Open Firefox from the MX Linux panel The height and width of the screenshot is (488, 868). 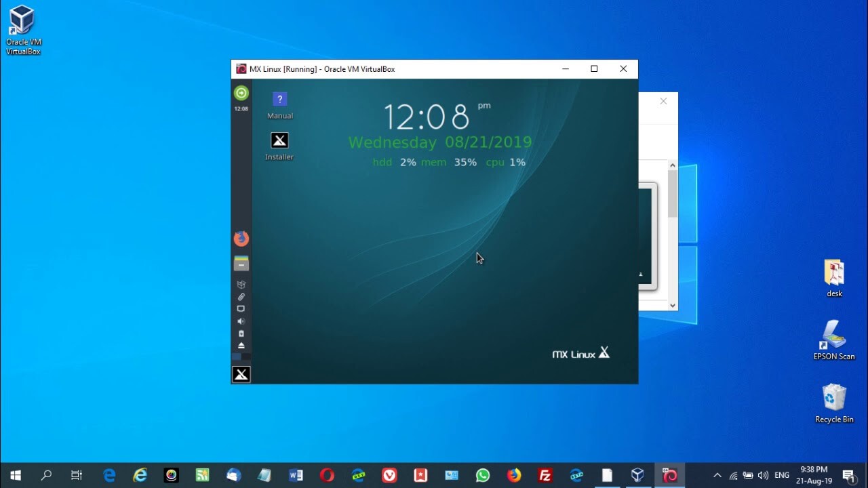point(241,239)
